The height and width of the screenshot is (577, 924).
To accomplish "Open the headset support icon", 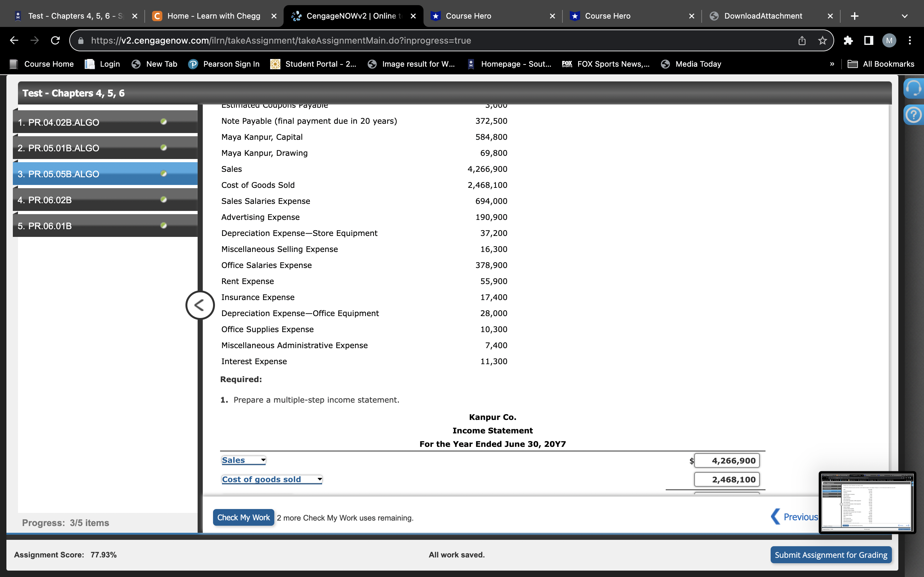I will click(x=914, y=88).
